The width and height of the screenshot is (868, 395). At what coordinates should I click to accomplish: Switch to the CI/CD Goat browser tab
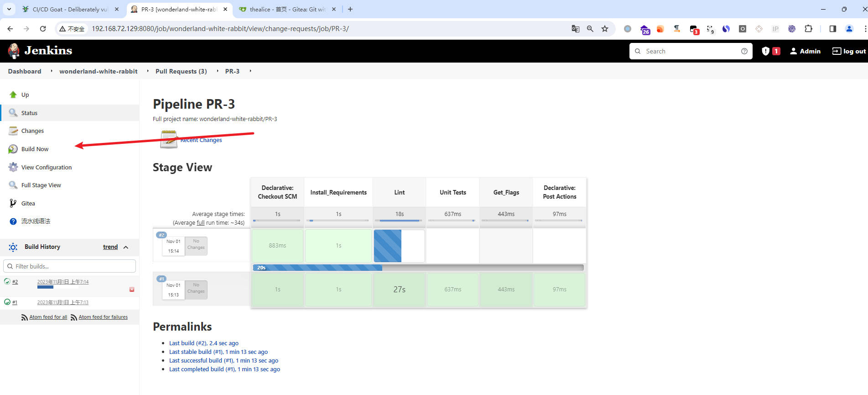pos(70,9)
